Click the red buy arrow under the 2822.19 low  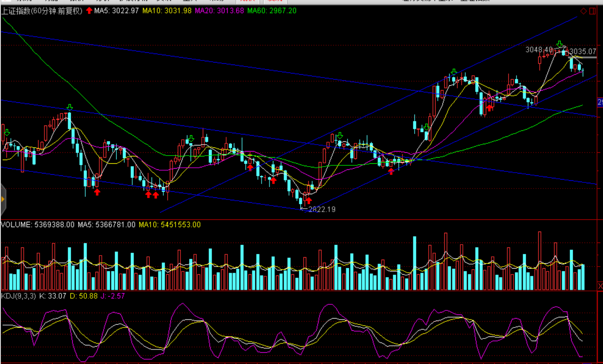(x=309, y=200)
